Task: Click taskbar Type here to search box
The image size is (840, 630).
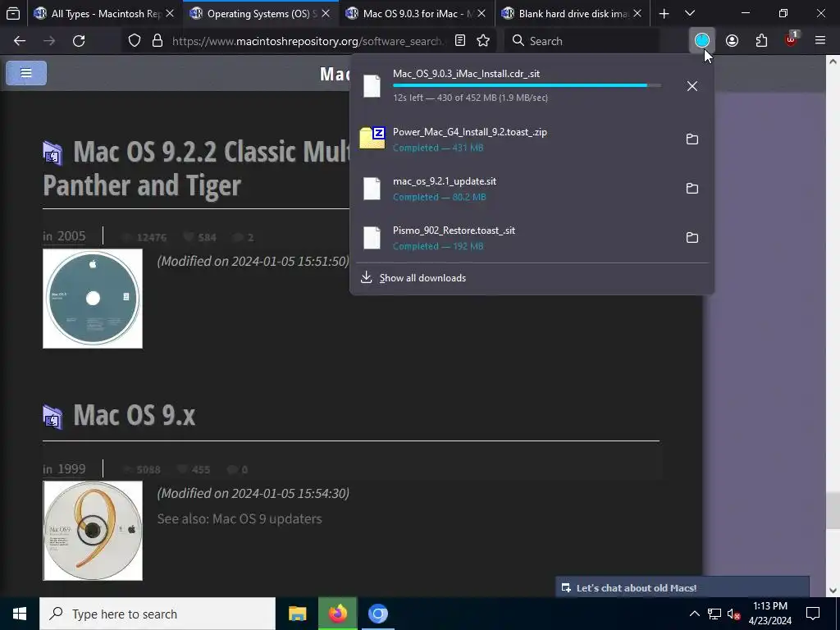Action: [x=157, y=614]
